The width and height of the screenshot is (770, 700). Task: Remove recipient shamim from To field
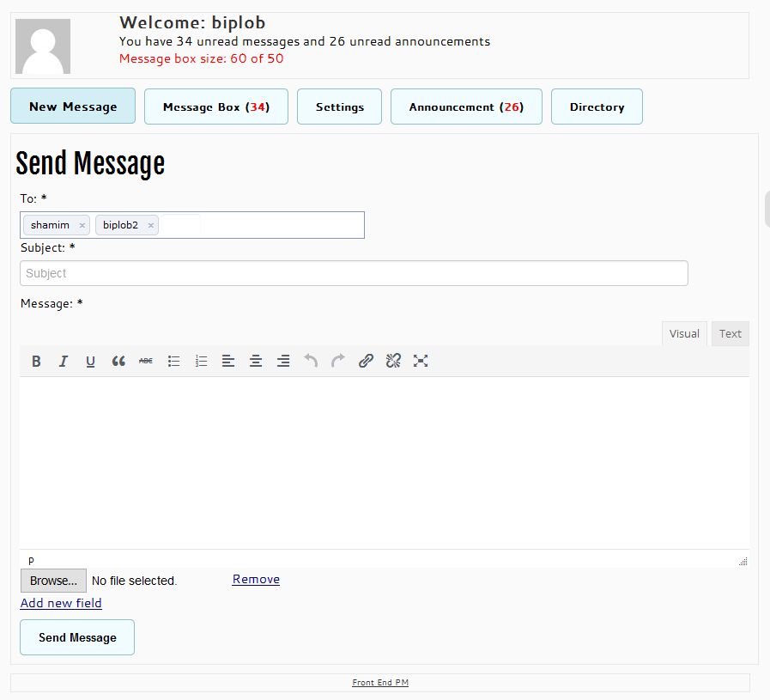82,225
